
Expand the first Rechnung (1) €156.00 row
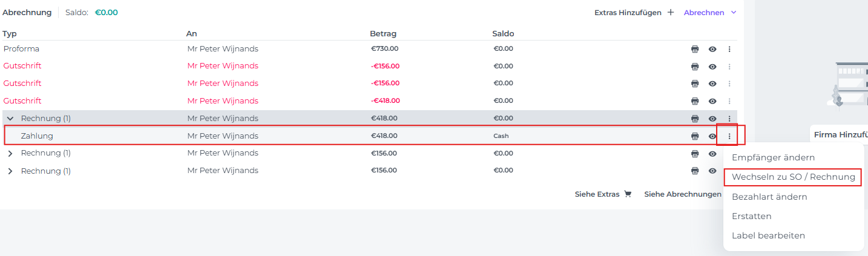coord(10,154)
